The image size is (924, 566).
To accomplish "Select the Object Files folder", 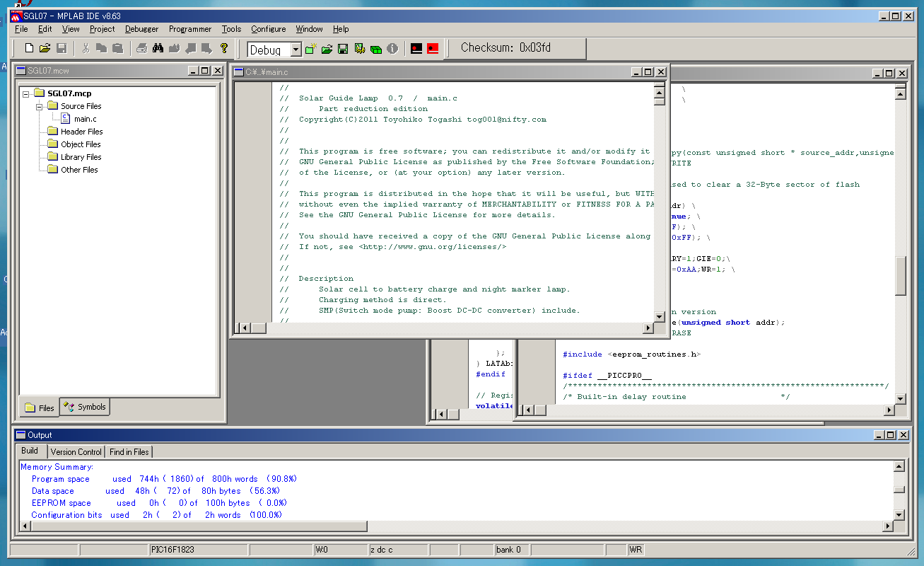I will click(x=81, y=144).
